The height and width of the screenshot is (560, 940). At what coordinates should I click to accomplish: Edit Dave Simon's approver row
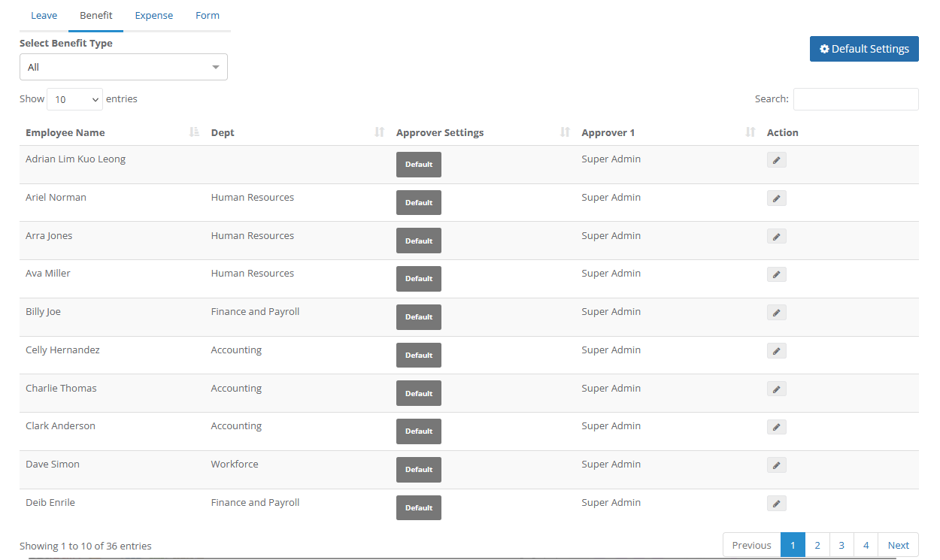[x=777, y=465]
